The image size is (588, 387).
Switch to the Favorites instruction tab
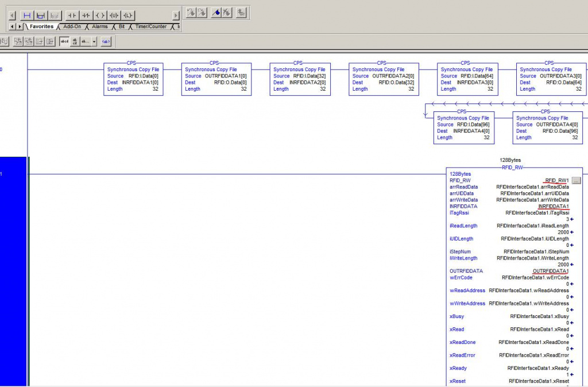tap(41, 26)
